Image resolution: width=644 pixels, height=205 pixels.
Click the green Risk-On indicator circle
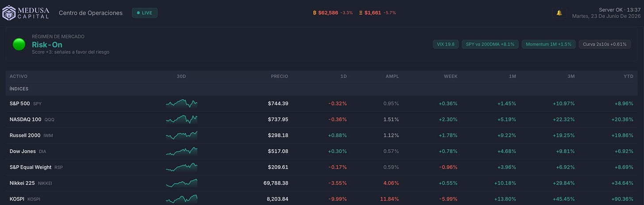tap(19, 44)
